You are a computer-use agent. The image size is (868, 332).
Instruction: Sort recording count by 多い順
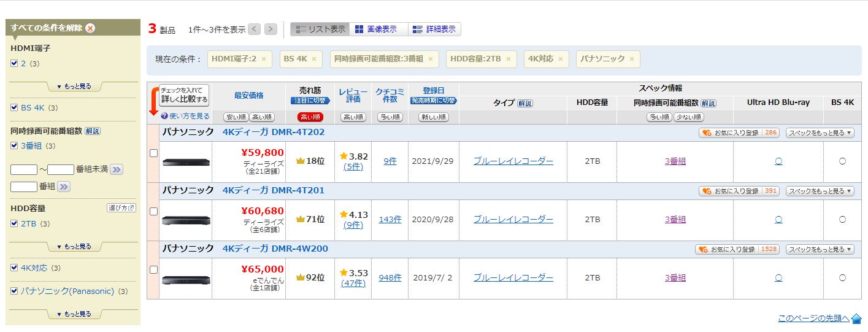coord(659,117)
